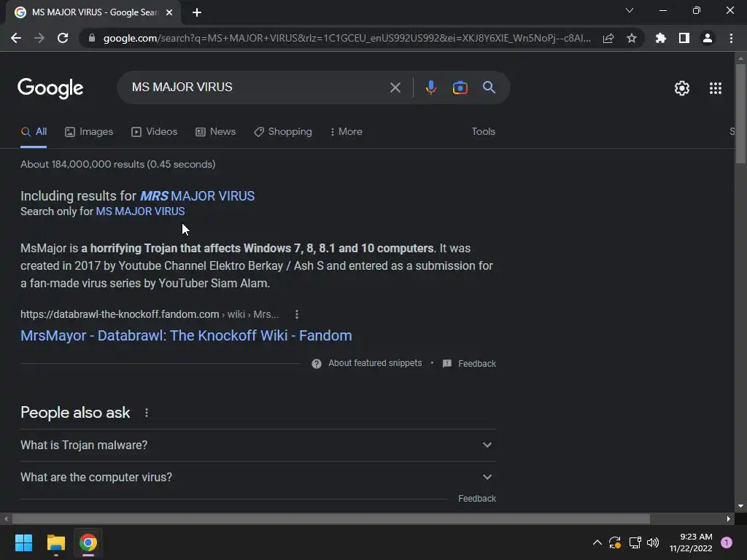Clear the search box text

coord(395,87)
